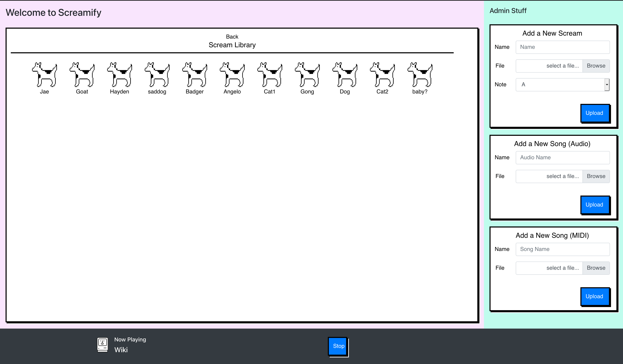Viewport: 623px width, 364px height.
Task: Play the Goat scream dog icon
Action: click(82, 75)
